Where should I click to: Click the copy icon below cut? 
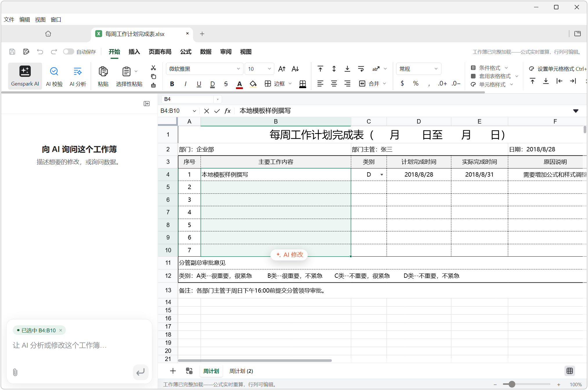[x=154, y=77]
